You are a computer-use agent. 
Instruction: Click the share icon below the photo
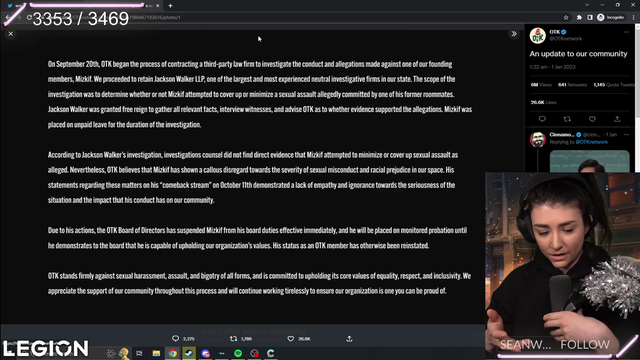click(349, 338)
